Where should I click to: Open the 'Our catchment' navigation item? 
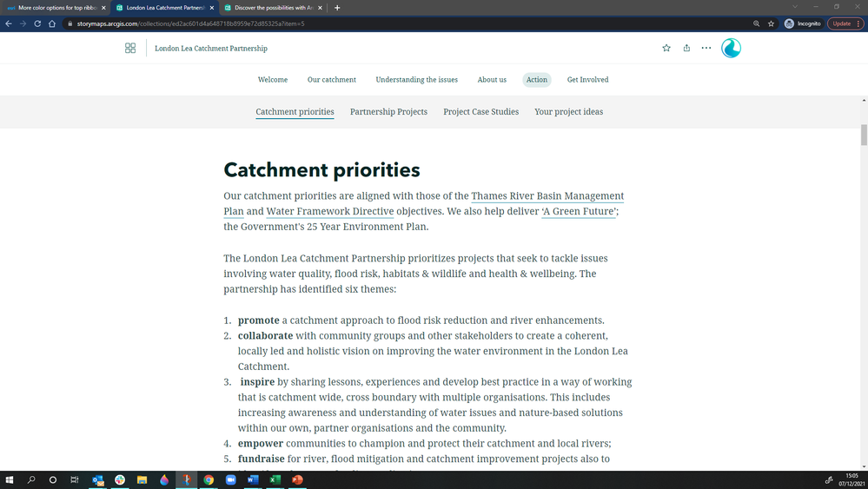332,80
